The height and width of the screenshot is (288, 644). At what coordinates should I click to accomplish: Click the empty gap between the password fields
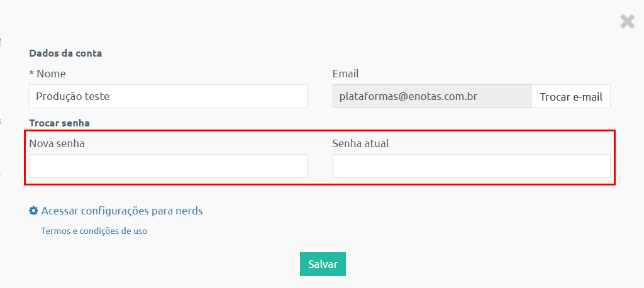point(320,166)
